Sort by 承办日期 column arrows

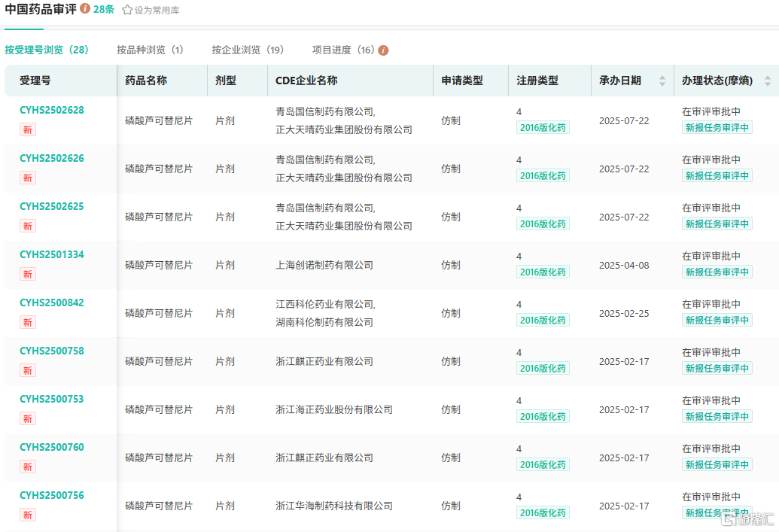tap(662, 81)
